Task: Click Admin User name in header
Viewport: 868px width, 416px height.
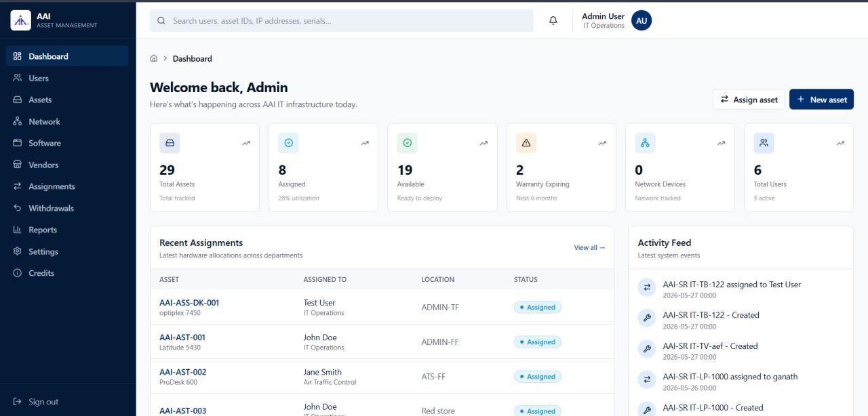Action: tap(603, 16)
